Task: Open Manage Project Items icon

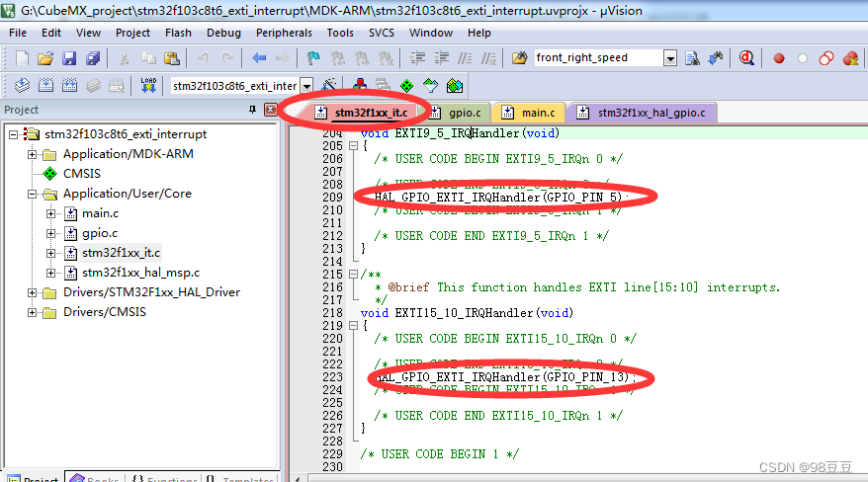Action: pos(360,86)
